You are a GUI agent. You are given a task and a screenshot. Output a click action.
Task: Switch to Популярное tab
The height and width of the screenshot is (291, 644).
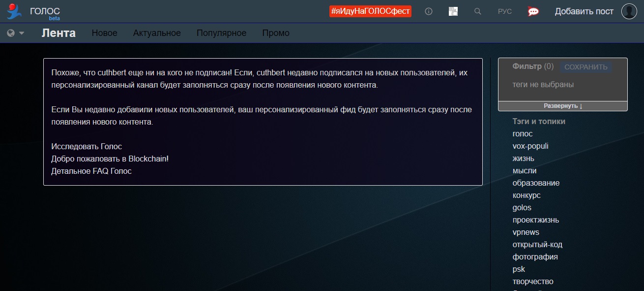(x=222, y=33)
